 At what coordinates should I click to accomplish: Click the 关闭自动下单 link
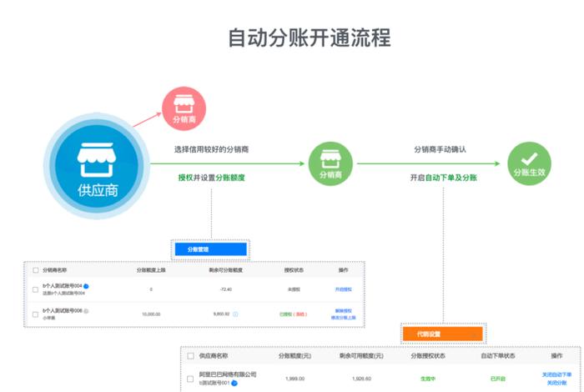(556, 374)
